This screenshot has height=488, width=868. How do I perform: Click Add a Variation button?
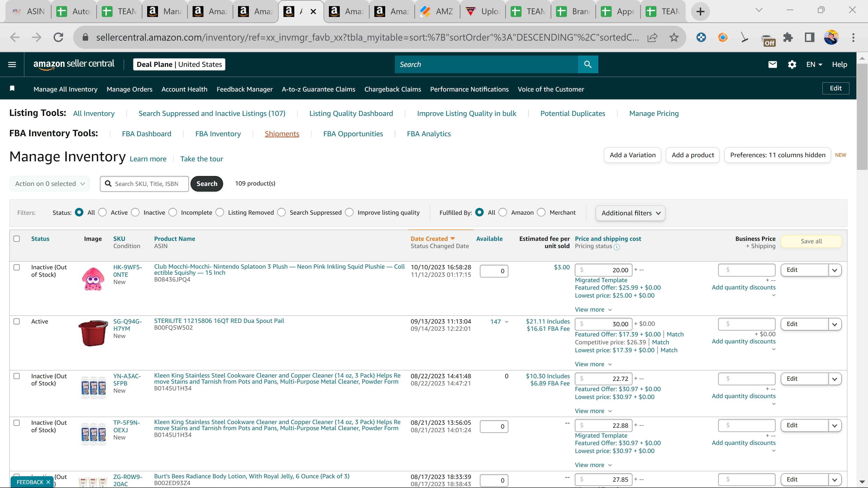[x=632, y=155]
